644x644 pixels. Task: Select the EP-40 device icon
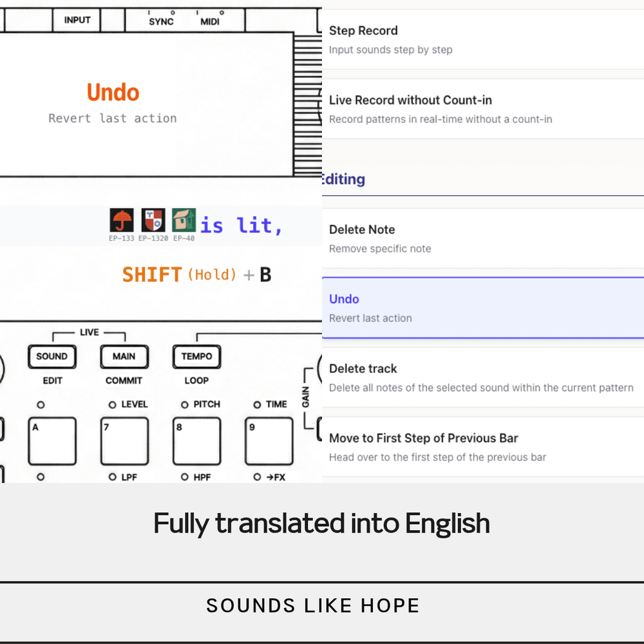click(184, 220)
